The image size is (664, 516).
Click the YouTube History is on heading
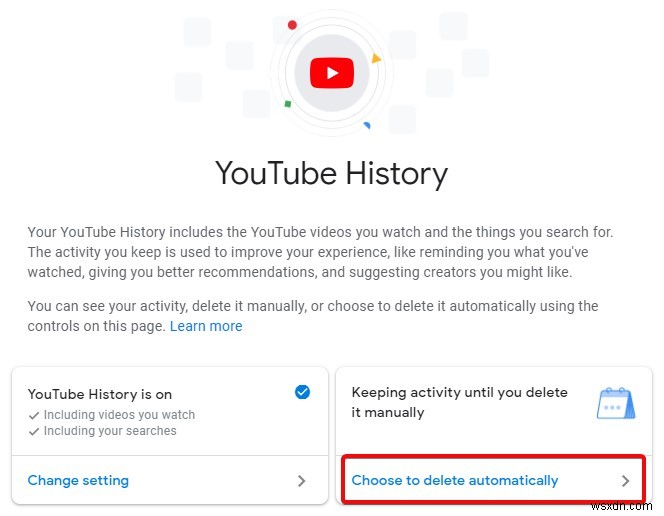pos(100,394)
